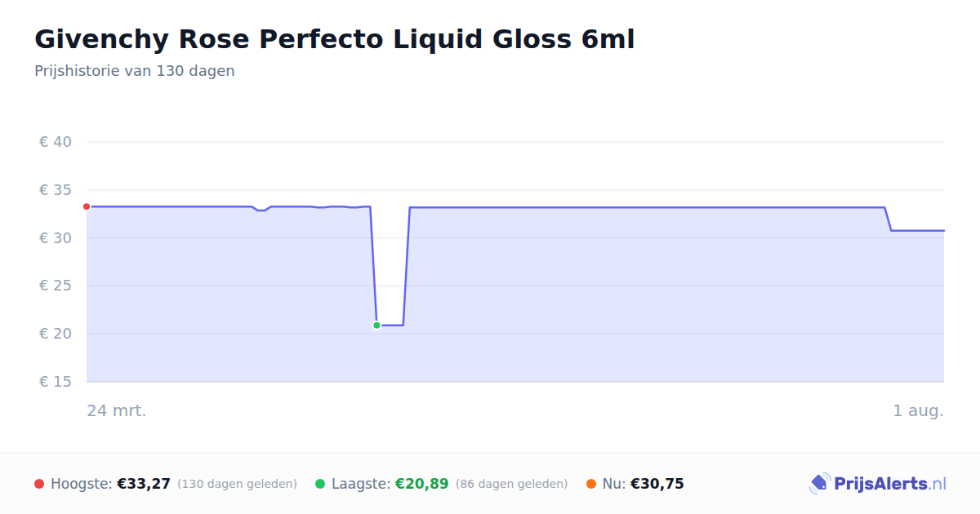Click the Hoogste price €33,27 value
Image resolution: width=980 pixels, height=514 pixels.
coord(144,484)
